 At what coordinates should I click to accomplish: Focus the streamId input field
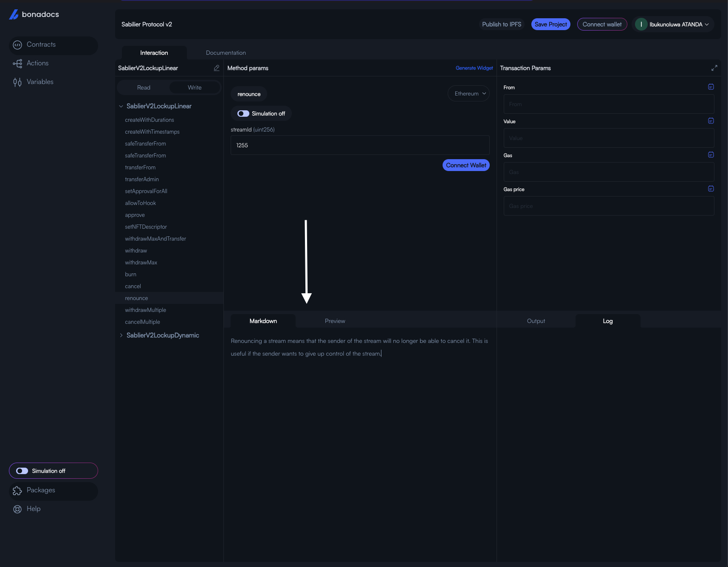pyautogui.click(x=360, y=145)
